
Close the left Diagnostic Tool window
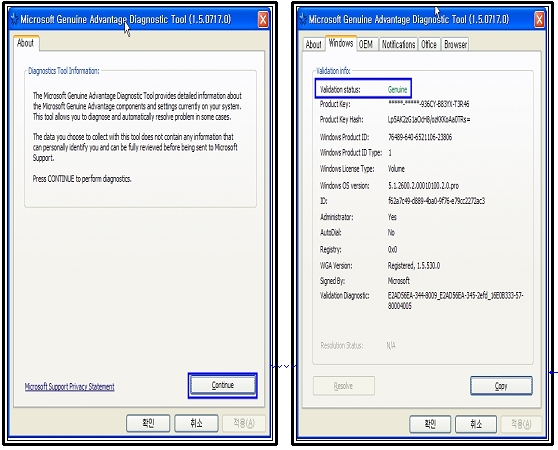coord(263,20)
